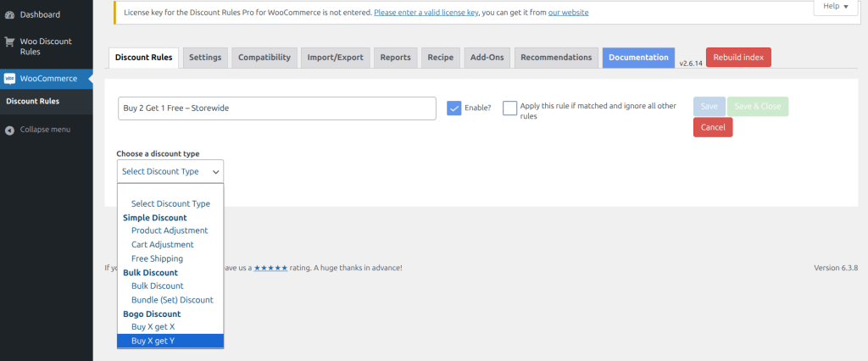Uncheck the Enable? checkbox
The image size is (868, 361).
click(454, 108)
